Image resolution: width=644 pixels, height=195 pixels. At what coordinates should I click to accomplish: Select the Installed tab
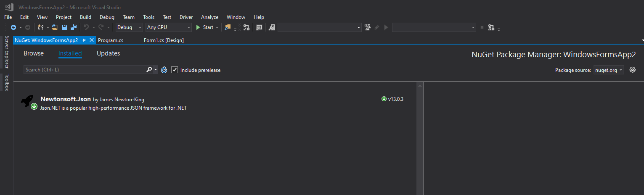coord(70,53)
